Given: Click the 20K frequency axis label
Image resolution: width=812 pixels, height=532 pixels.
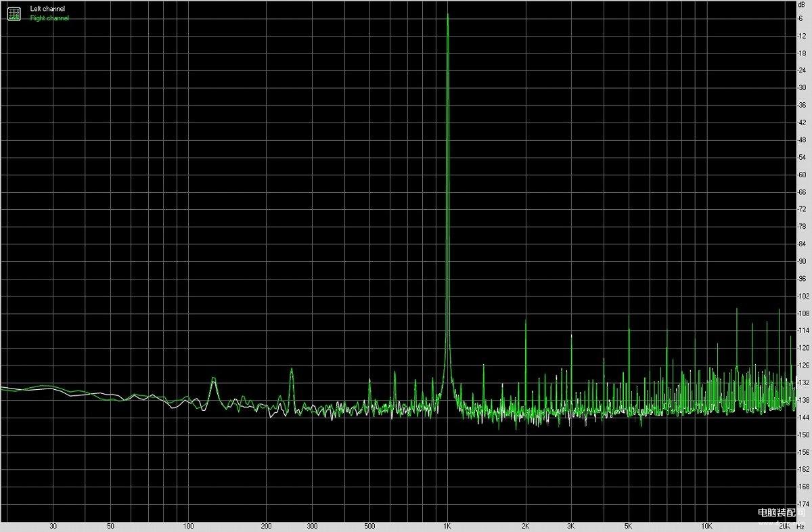Looking at the screenshot, I should [x=784, y=526].
